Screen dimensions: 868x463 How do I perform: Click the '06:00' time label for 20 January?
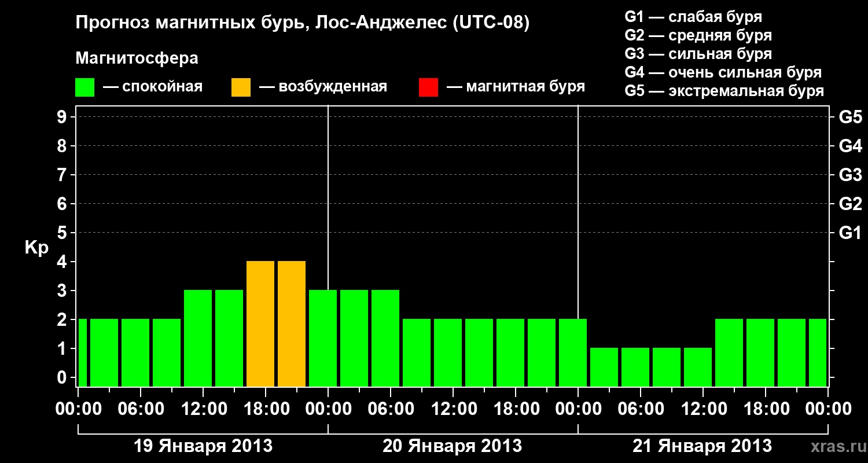(391, 409)
